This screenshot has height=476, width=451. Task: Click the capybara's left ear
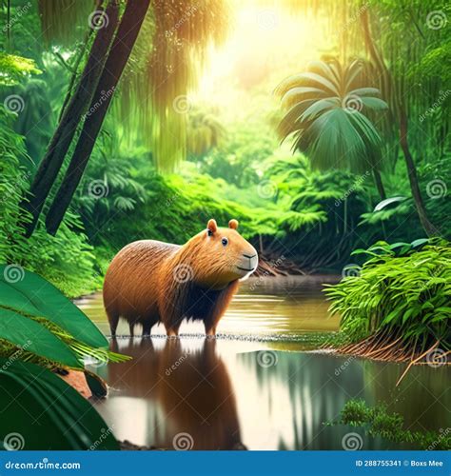[x=212, y=227]
